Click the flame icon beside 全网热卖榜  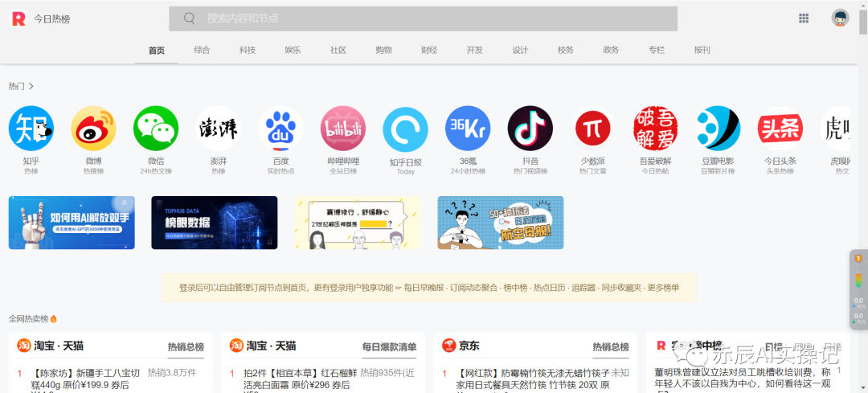point(54,319)
